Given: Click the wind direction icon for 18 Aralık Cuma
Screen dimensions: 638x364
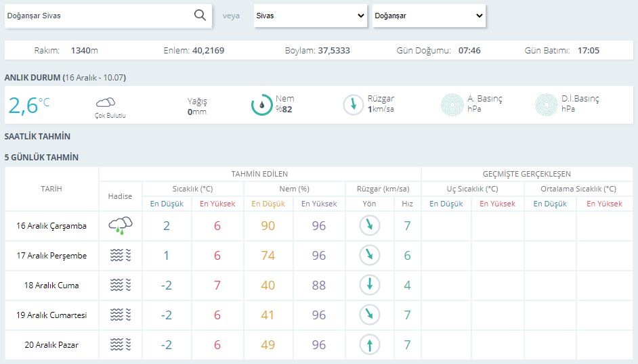Looking at the screenshot, I should [x=370, y=286].
